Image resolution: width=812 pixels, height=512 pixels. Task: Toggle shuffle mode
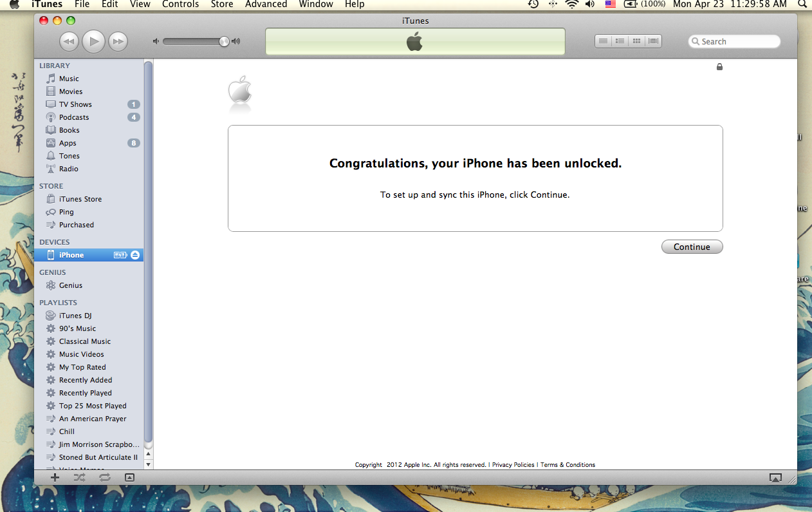coord(79,477)
